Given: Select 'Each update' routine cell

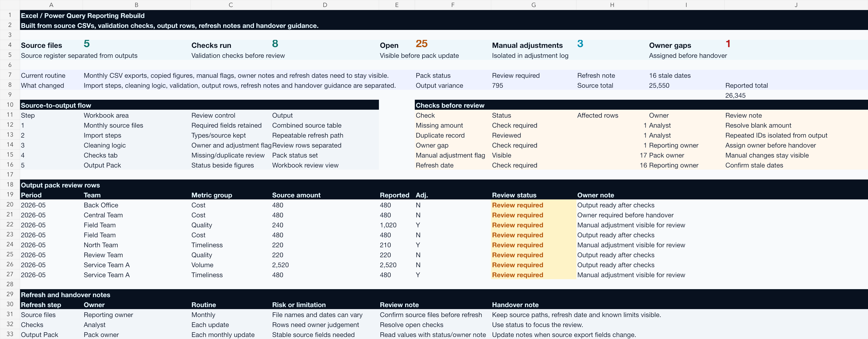Looking at the screenshot, I should coord(210,325).
